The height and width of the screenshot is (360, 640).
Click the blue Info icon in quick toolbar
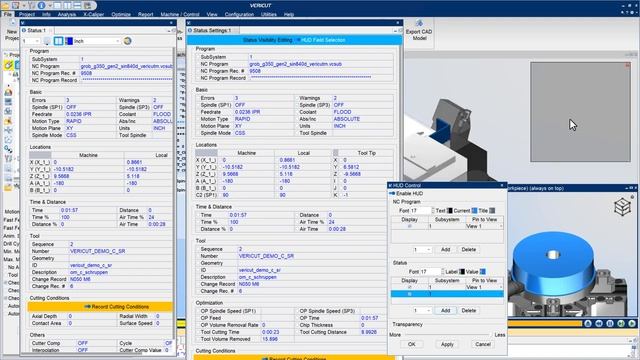click(41, 5)
